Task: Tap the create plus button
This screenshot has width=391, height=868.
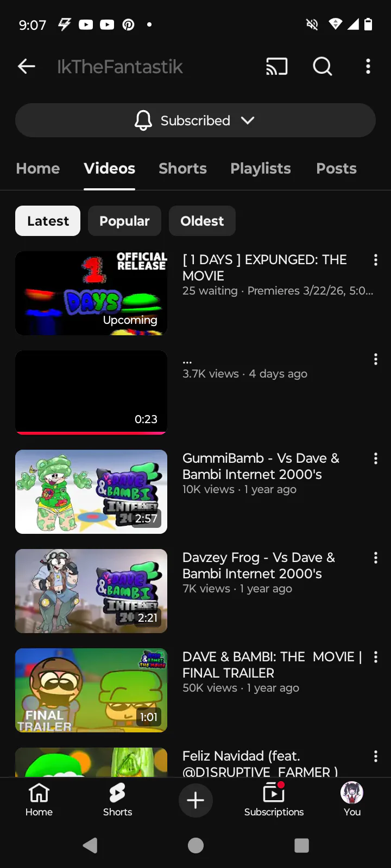Action: (x=195, y=800)
